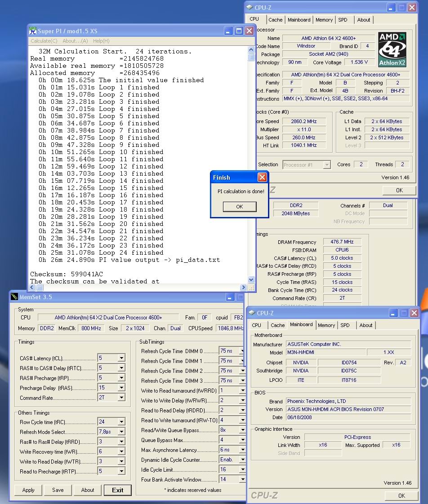Click the top CPU-Z window title icon
The image size is (428, 504).
point(250,7)
